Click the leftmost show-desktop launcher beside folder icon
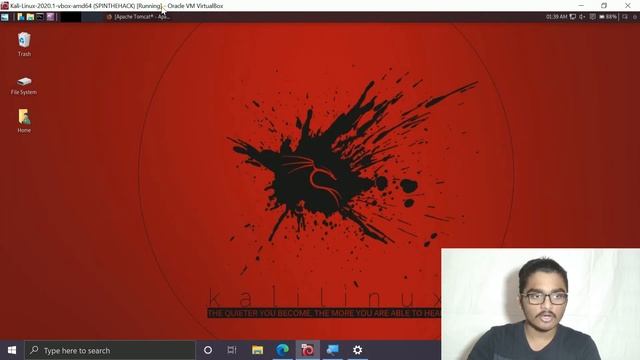This screenshot has width=640, height=360. pos(21,17)
